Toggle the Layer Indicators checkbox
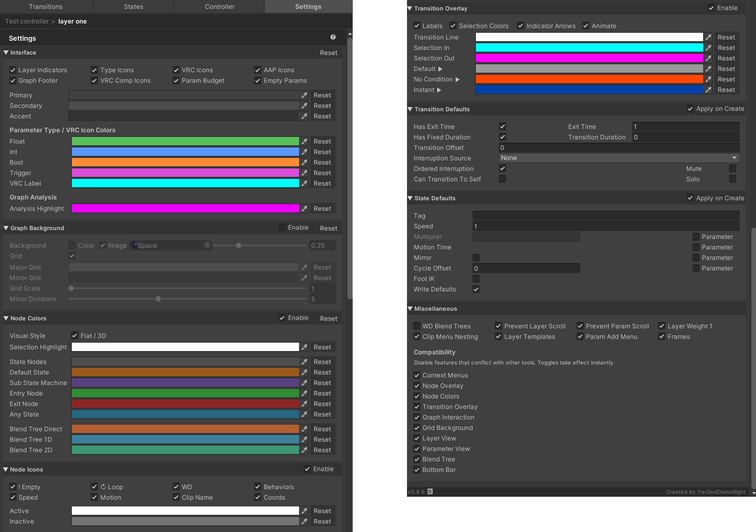756x532 pixels. pyautogui.click(x=13, y=70)
